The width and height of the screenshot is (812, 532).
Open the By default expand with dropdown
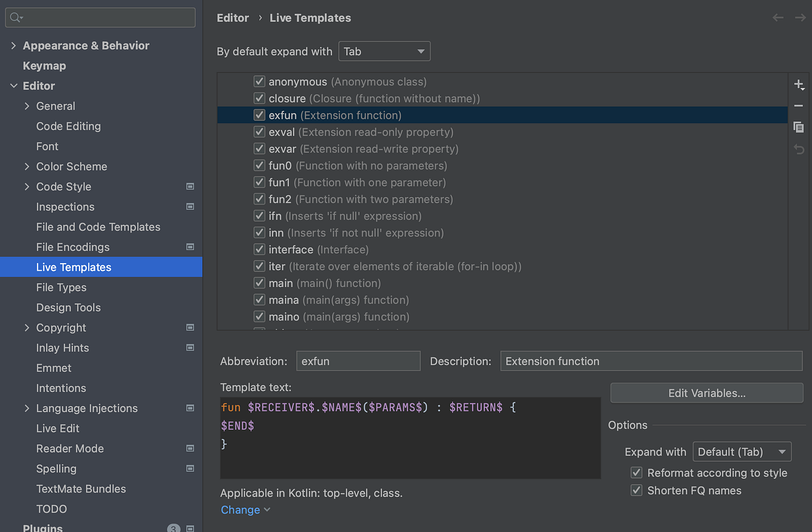click(384, 51)
